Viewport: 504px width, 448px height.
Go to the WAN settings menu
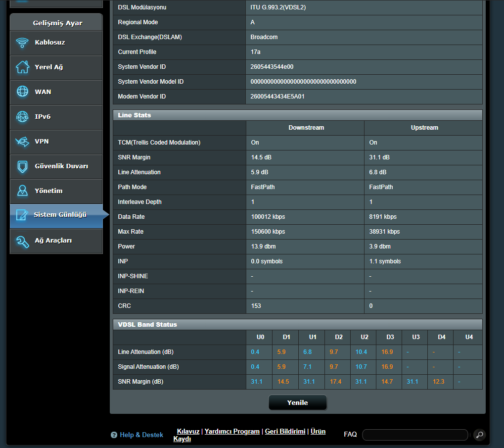tap(56, 92)
